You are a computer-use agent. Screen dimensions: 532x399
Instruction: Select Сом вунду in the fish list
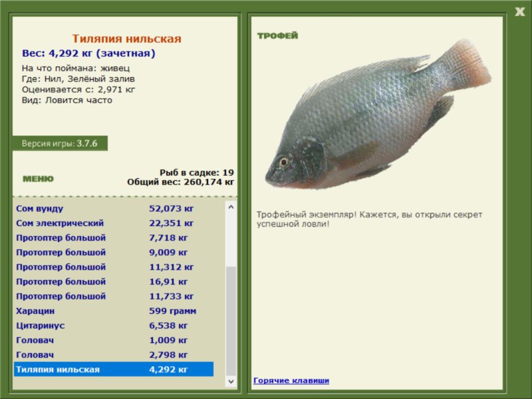(x=114, y=208)
